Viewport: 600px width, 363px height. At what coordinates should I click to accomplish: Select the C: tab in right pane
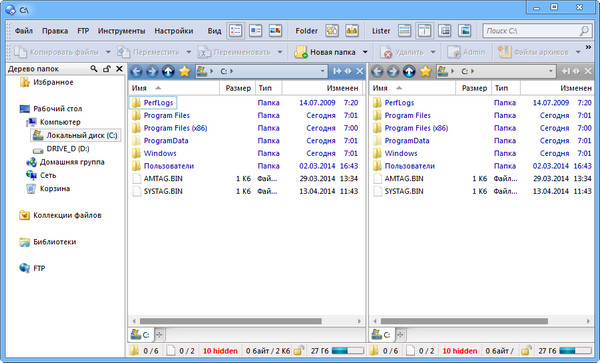pyautogui.click(x=382, y=335)
